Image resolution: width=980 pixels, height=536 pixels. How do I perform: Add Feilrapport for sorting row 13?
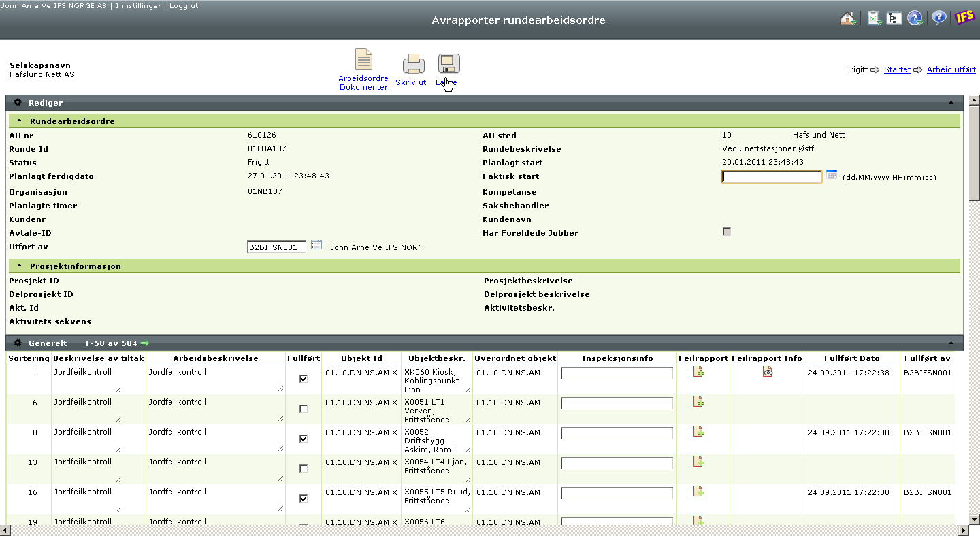click(x=698, y=461)
